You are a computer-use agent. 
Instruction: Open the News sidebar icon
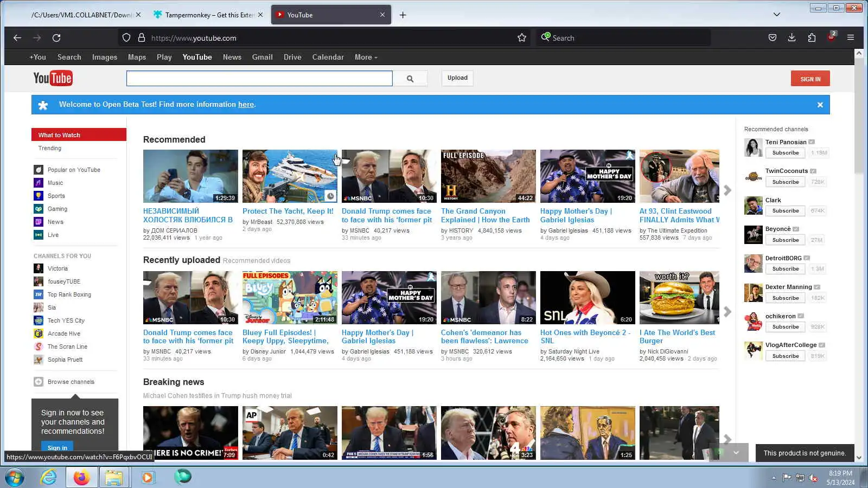click(x=39, y=222)
